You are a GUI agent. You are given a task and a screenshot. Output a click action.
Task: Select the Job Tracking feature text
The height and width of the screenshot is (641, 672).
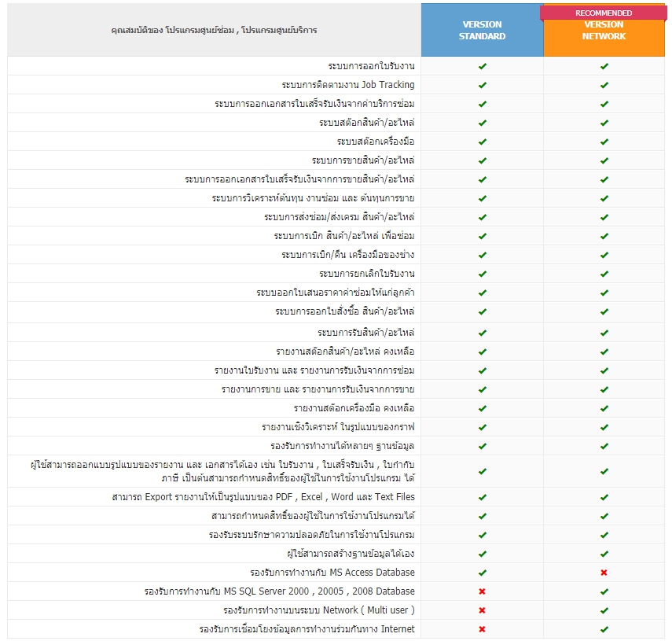tap(347, 85)
